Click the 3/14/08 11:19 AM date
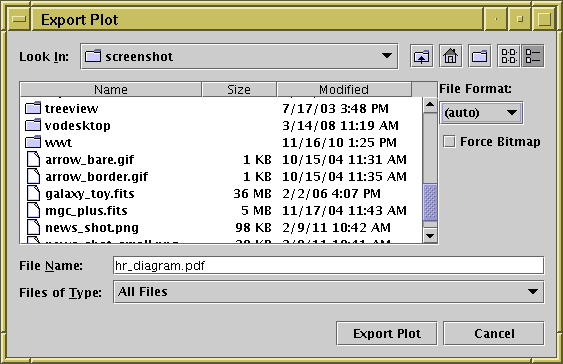 point(340,126)
